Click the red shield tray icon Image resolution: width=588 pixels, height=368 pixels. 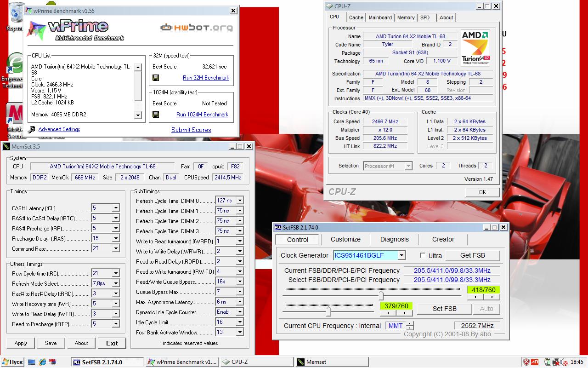click(526, 362)
